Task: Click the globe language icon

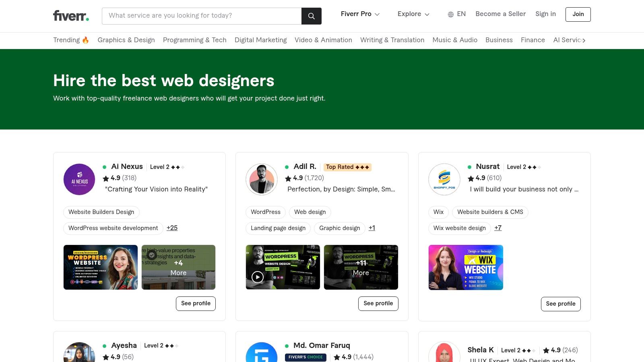Action: 451,14
